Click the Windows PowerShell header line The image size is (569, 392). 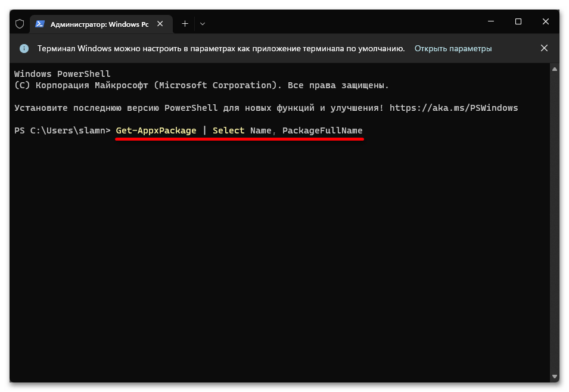(63, 74)
